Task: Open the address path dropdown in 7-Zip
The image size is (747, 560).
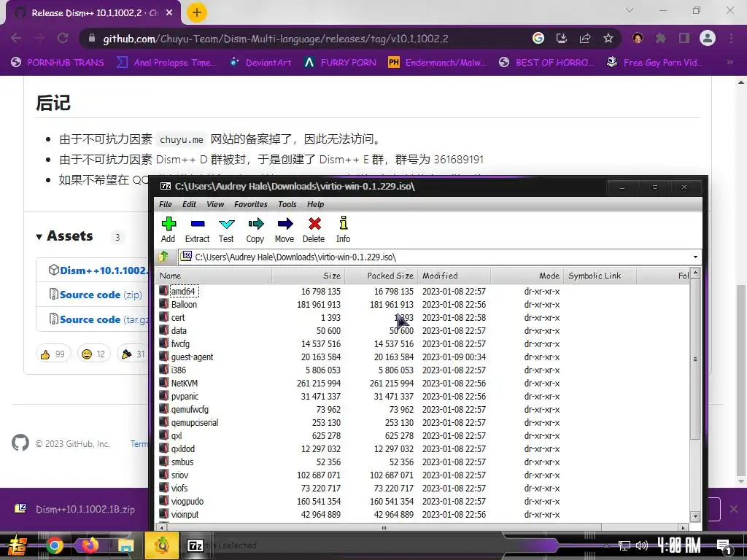Action: [x=695, y=257]
